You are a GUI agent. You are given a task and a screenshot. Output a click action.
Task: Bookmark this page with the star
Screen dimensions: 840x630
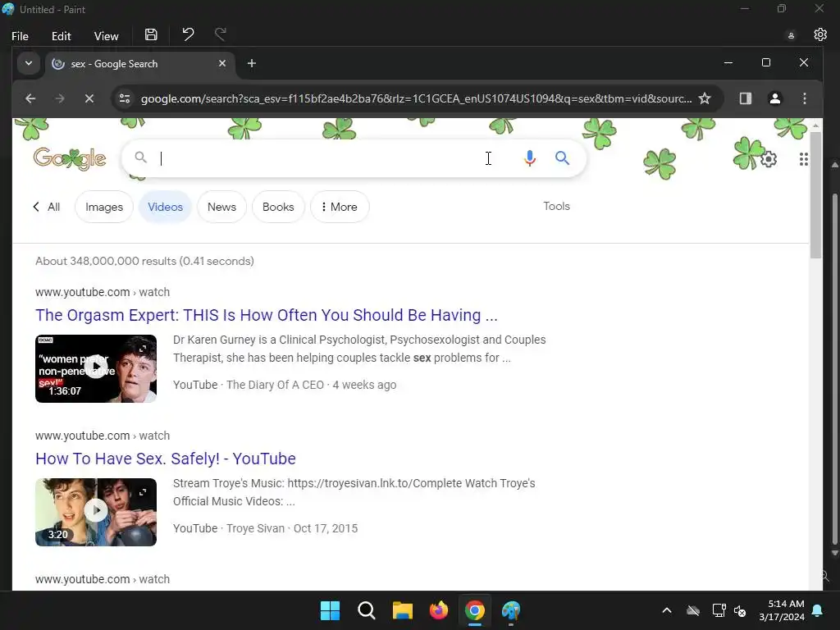click(705, 98)
